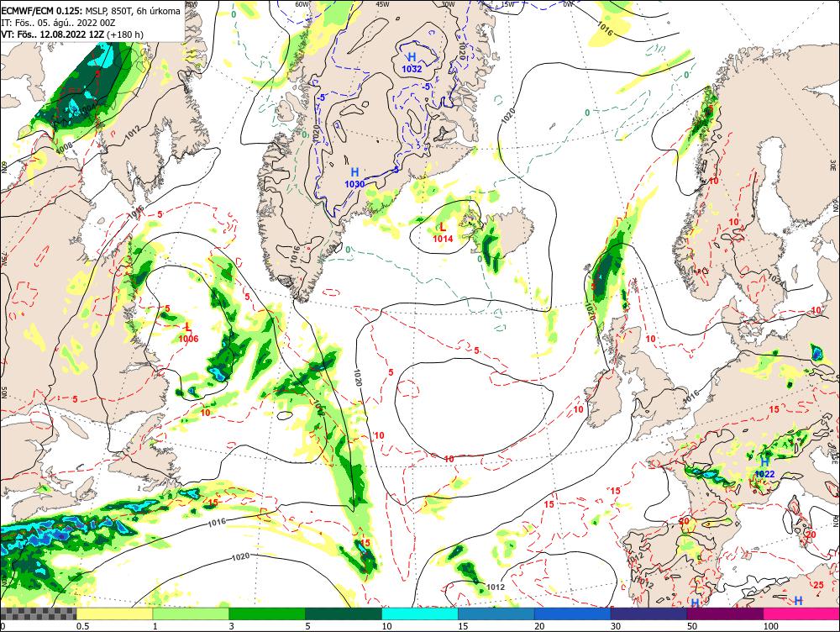Click the '0.5' value on the legend scale

point(82,626)
